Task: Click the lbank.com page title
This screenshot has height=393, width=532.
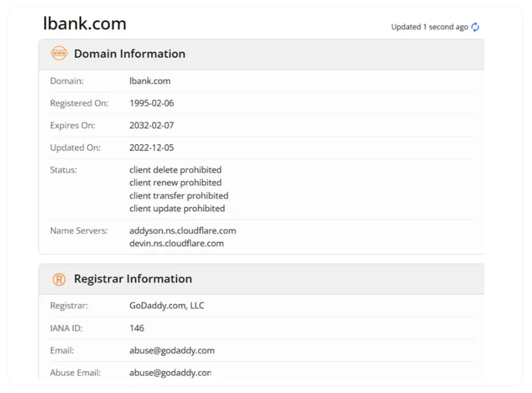Action: click(85, 24)
